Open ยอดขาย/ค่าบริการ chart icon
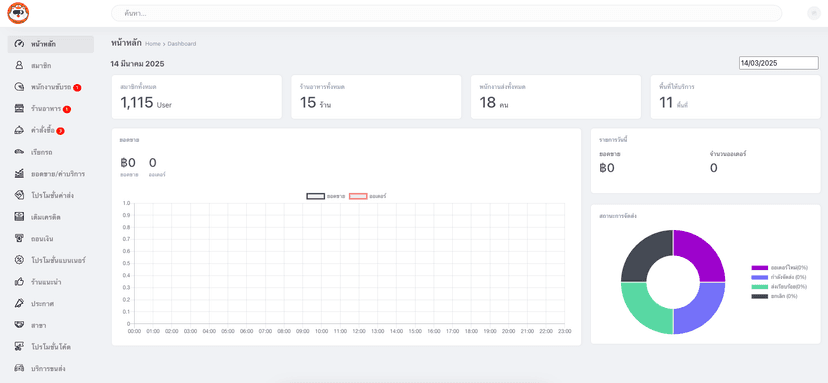This screenshot has height=383, width=828. (x=20, y=174)
